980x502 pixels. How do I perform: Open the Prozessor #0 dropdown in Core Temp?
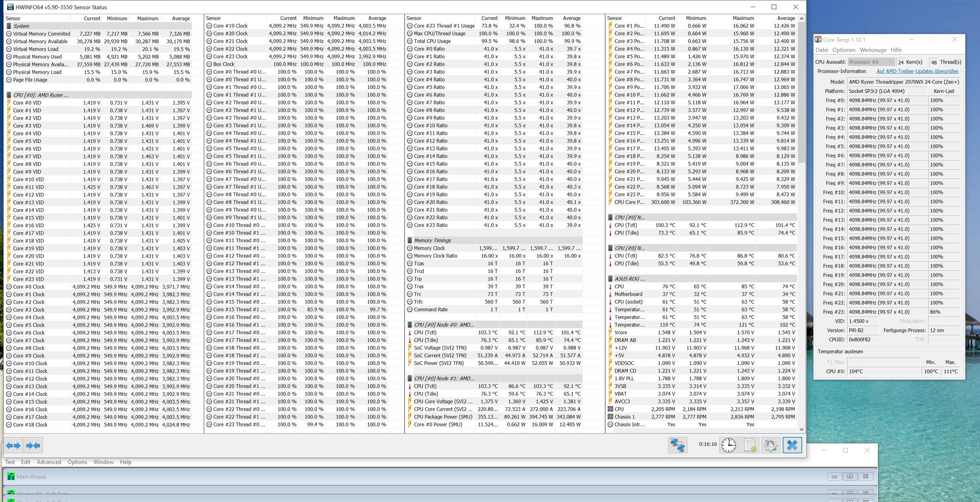870,62
